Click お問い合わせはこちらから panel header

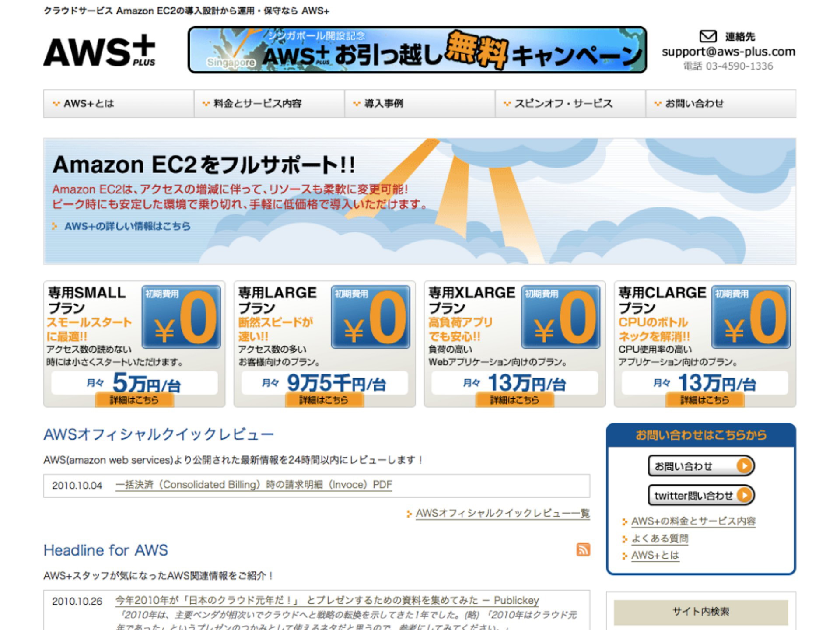point(701,435)
